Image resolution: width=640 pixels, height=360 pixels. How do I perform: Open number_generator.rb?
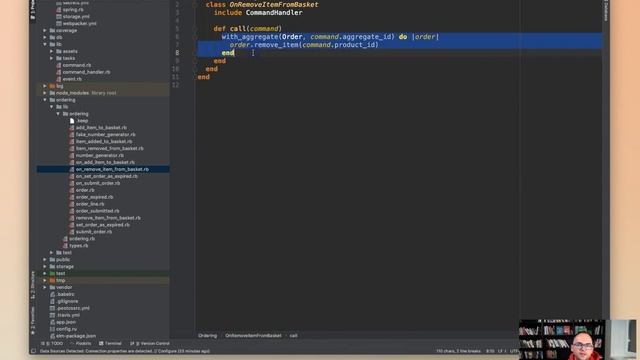click(100, 156)
